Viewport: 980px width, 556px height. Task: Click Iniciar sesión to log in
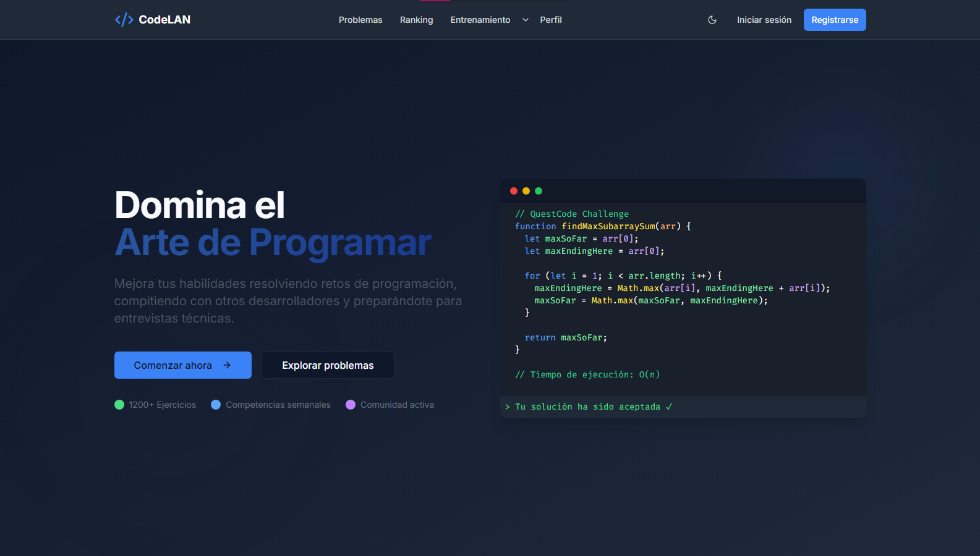click(x=764, y=20)
